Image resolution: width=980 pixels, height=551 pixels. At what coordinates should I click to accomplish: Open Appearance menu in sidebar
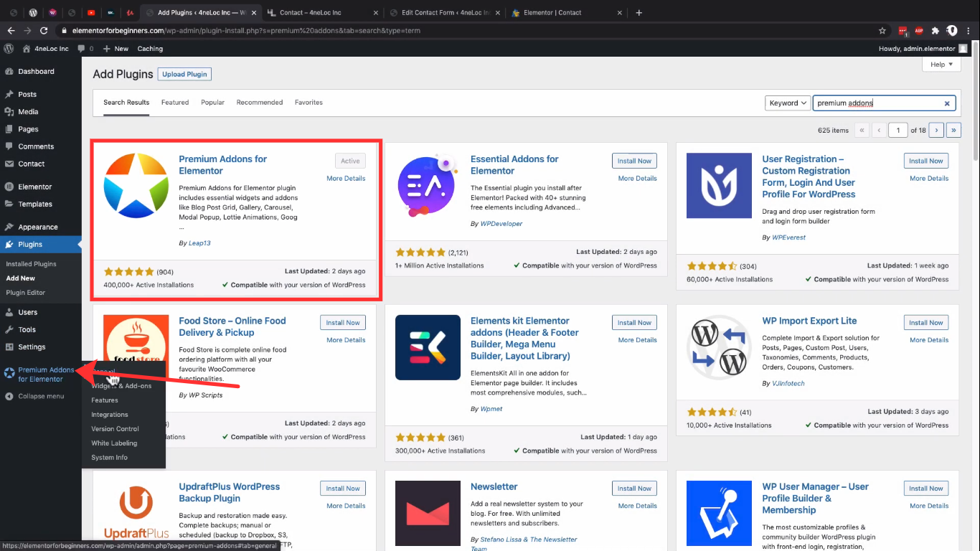38,227
